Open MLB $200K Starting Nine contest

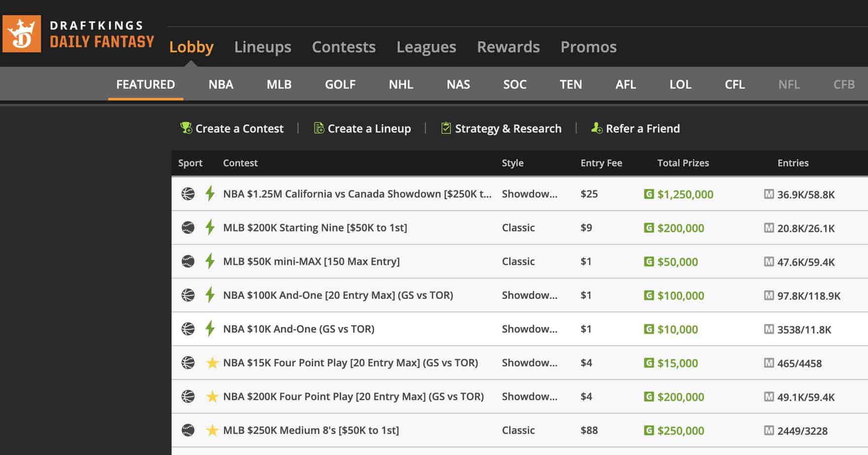(x=315, y=227)
